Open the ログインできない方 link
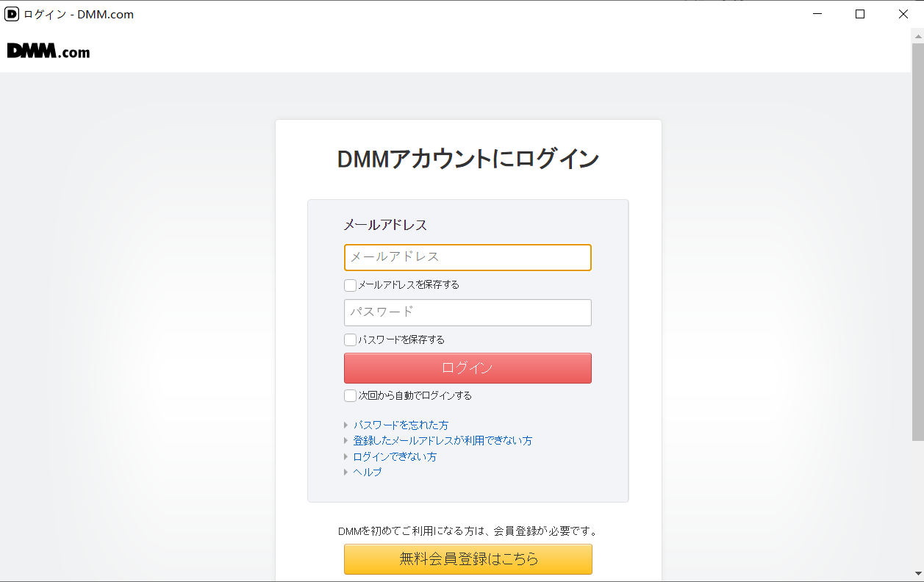924x582 pixels. [394, 456]
